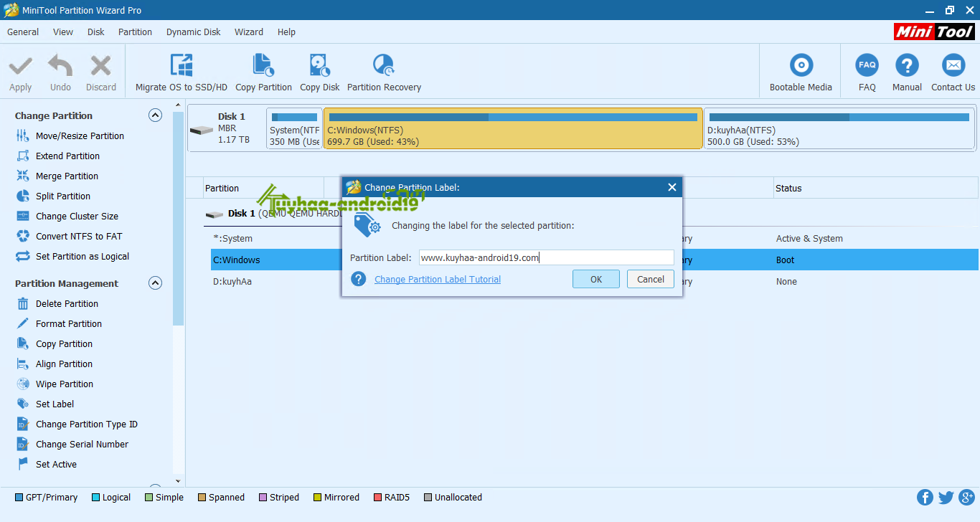
Task: Open the Dynamic Disk menu
Action: tap(194, 32)
